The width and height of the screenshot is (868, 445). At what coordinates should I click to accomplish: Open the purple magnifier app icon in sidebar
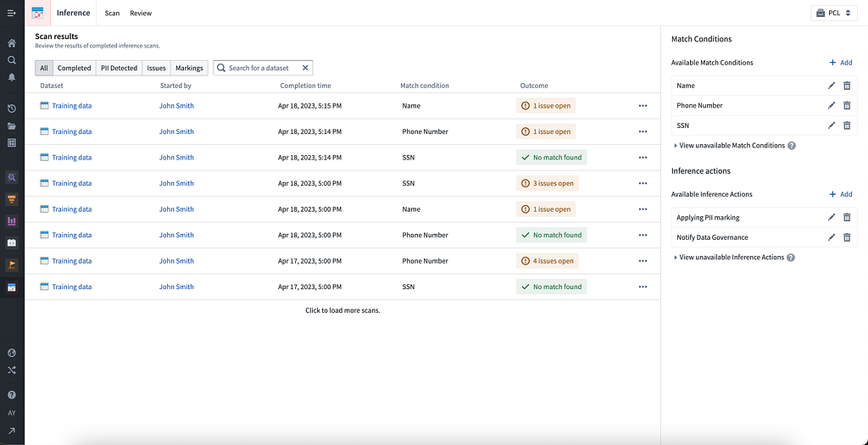click(12, 178)
